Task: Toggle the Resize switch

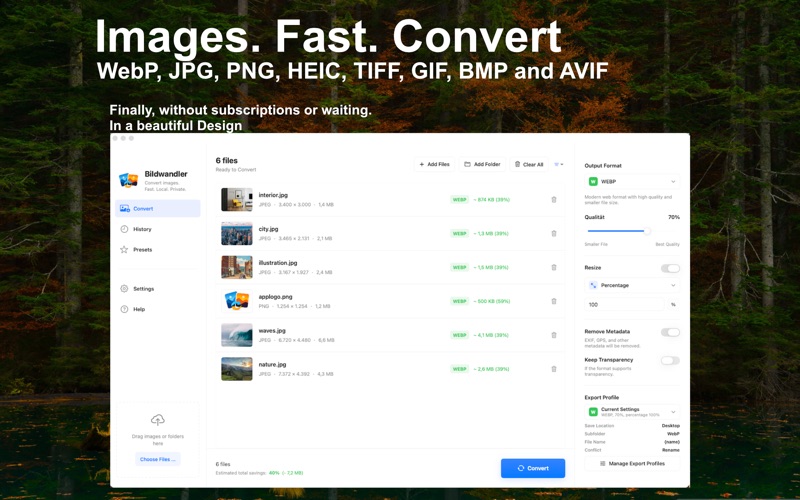Action: [670, 268]
